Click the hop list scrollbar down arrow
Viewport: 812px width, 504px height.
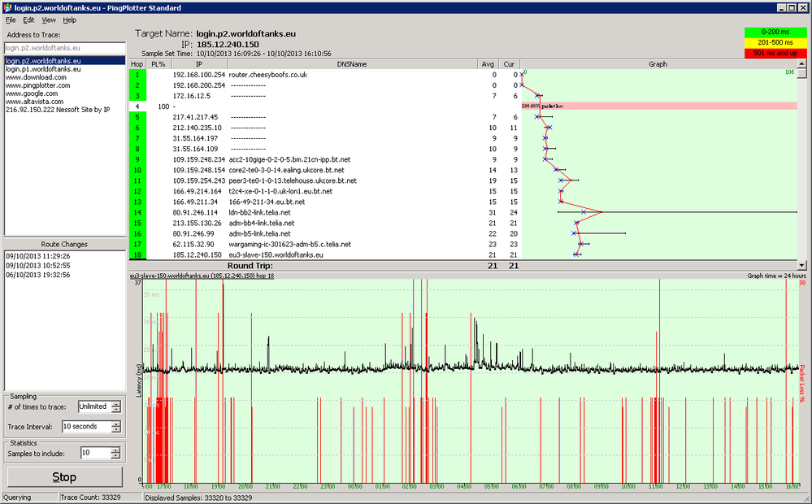pyautogui.click(x=802, y=265)
